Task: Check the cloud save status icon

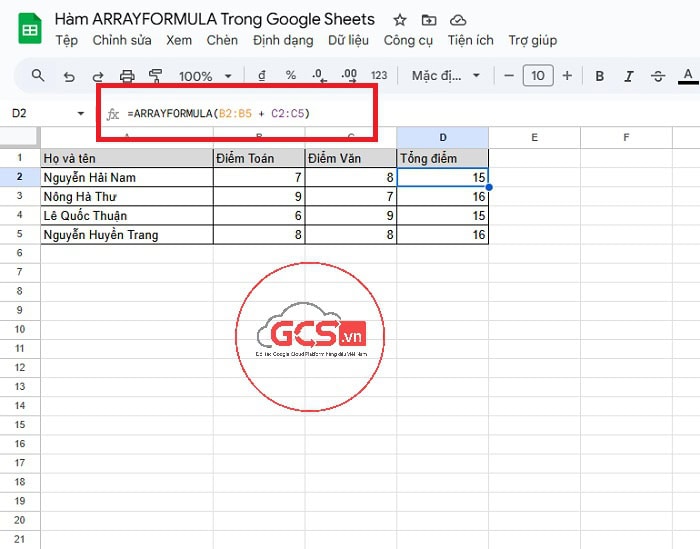Action: point(458,20)
